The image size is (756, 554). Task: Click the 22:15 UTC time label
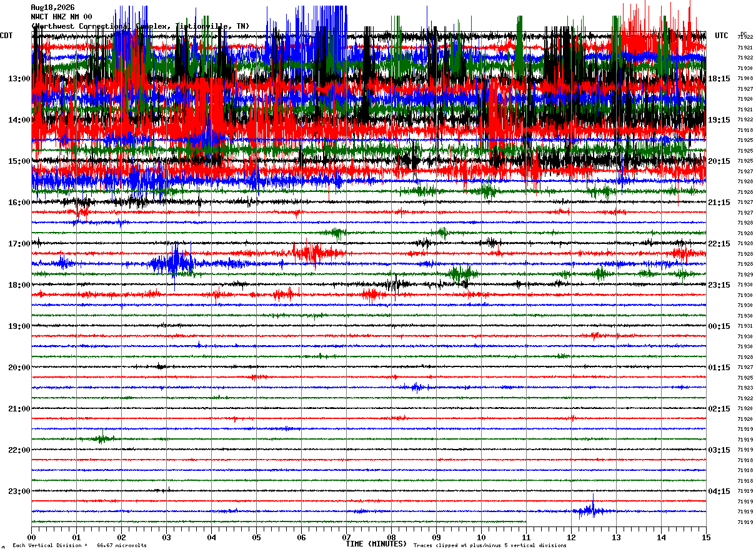click(x=719, y=244)
